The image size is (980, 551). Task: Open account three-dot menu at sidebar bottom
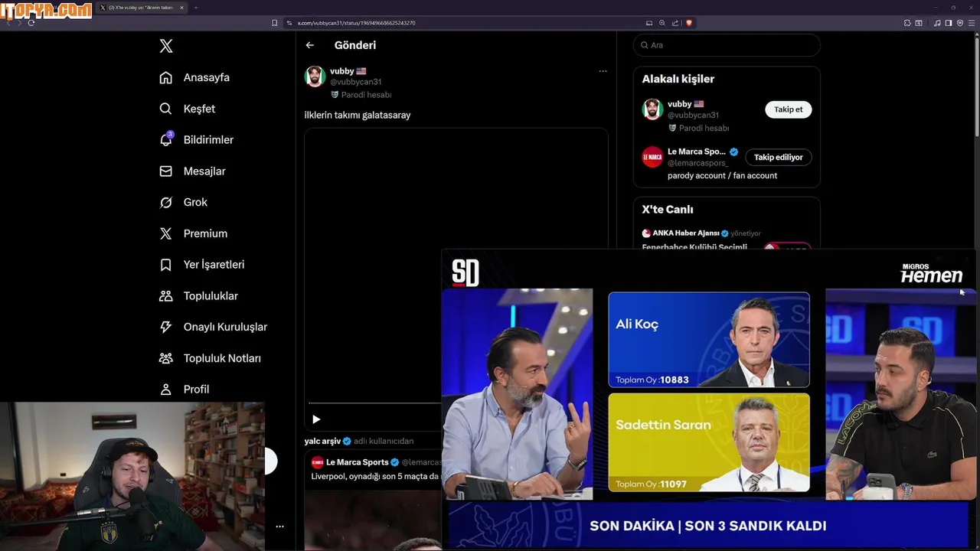point(279,527)
